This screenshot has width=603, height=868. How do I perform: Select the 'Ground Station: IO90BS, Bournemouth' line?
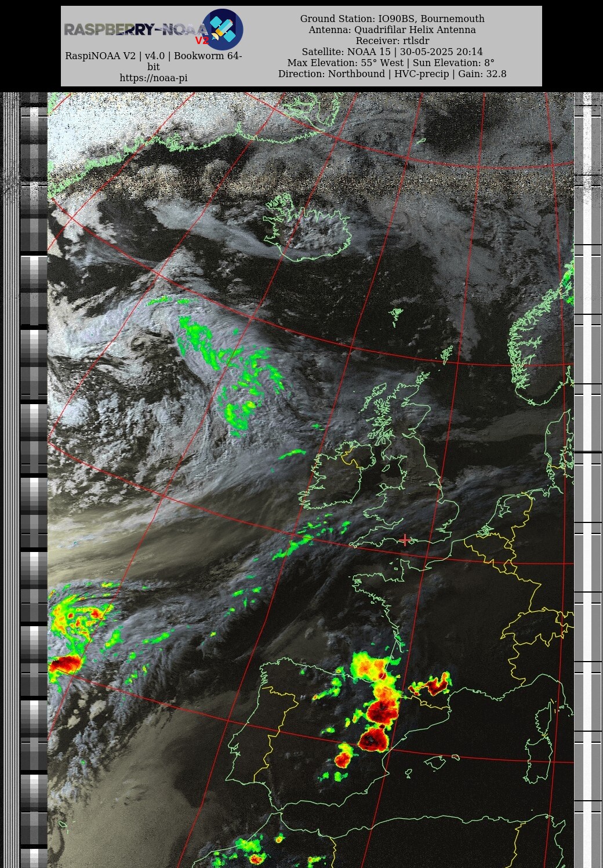tap(393, 19)
